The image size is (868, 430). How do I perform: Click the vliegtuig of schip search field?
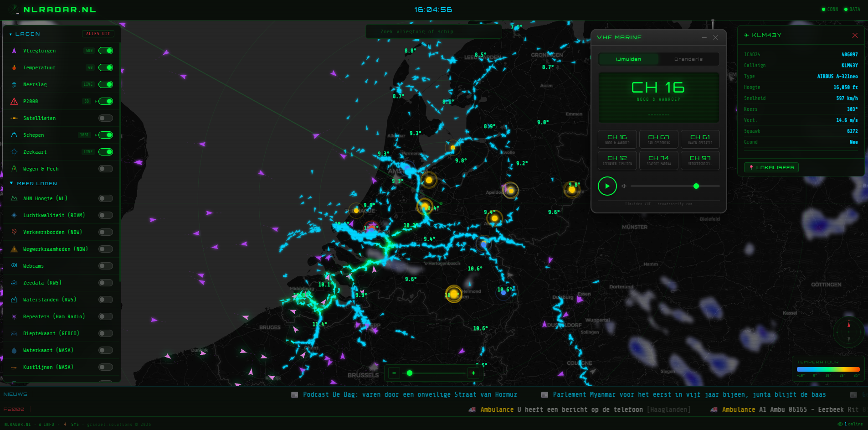pos(433,31)
